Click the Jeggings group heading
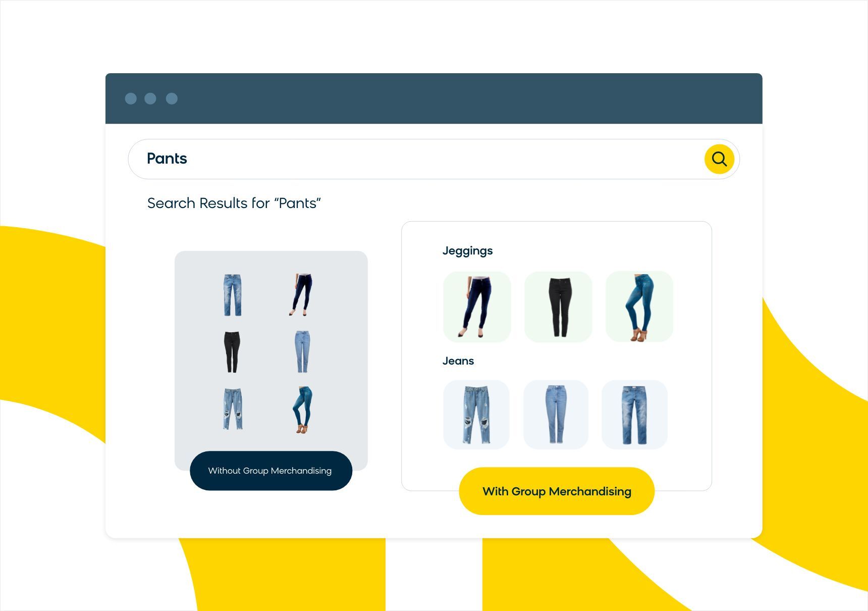 tap(467, 251)
